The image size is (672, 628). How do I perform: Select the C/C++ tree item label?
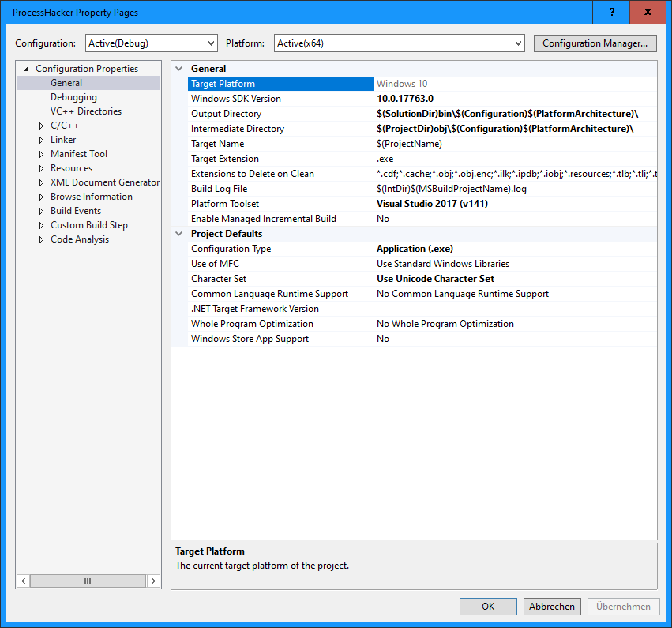(65, 125)
